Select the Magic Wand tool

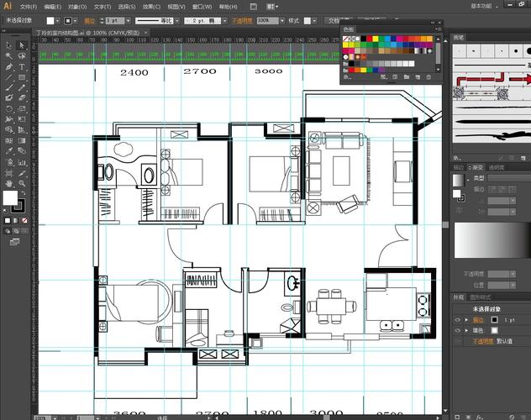(x=9, y=55)
